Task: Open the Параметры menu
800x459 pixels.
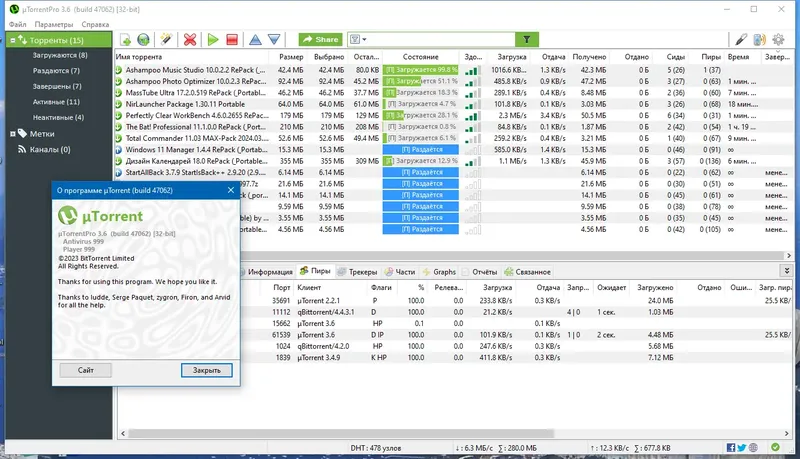Action: 54,24
